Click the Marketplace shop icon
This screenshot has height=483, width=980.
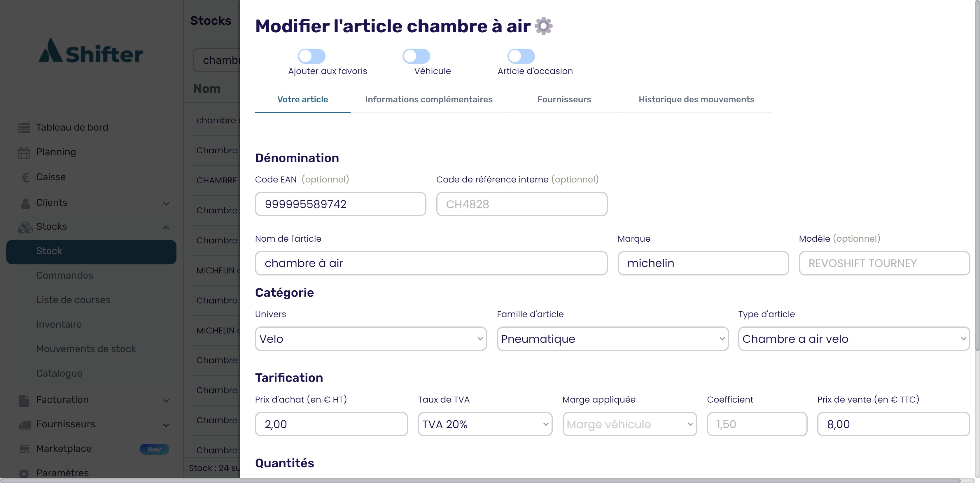(x=24, y=449)
